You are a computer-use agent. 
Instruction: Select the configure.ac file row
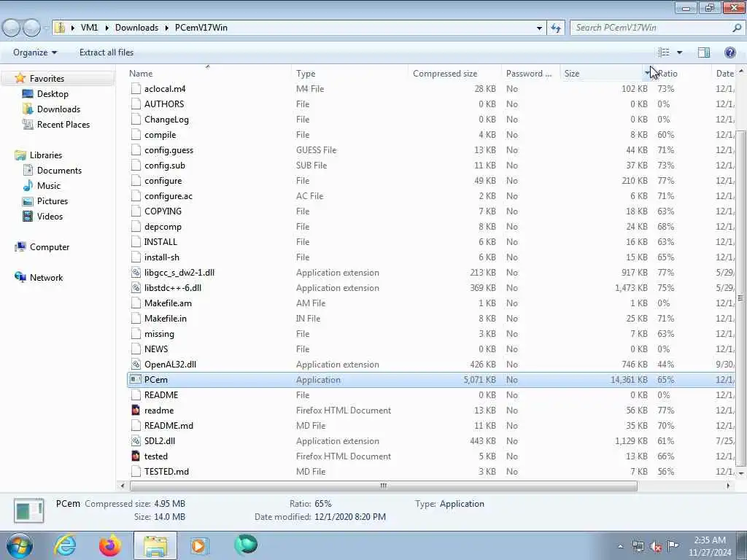(431, 195)
